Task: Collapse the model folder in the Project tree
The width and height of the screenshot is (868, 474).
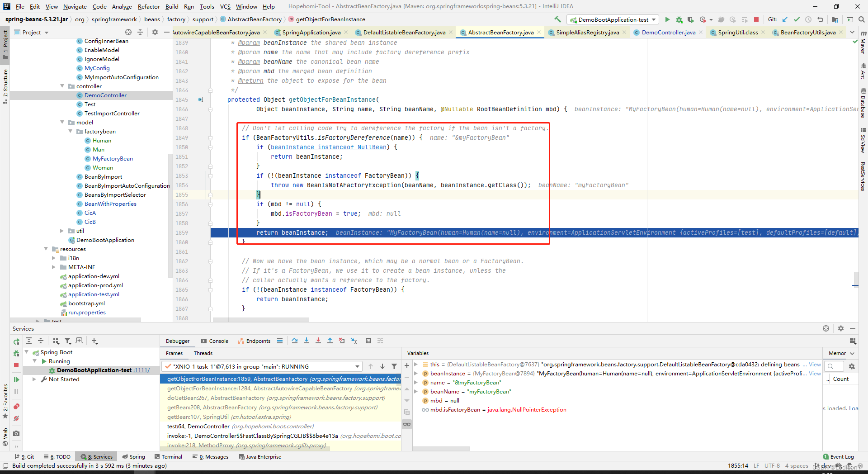Action: point(62,122)
